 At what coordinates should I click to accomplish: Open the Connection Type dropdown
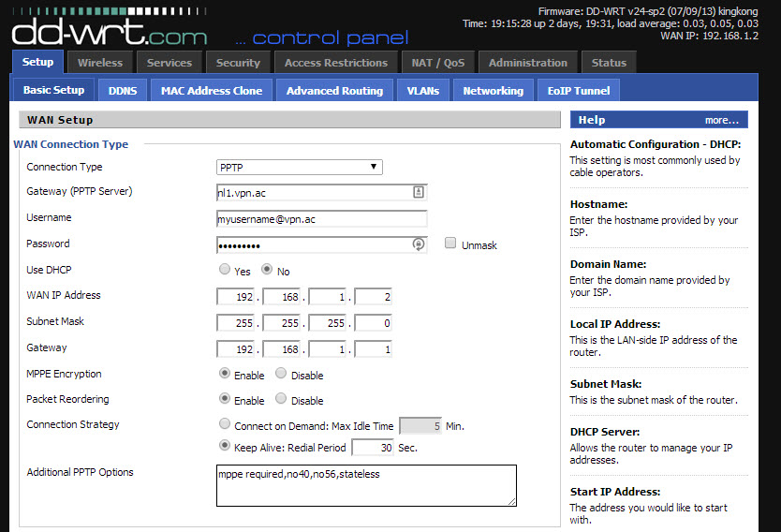[x=300, y=168]
